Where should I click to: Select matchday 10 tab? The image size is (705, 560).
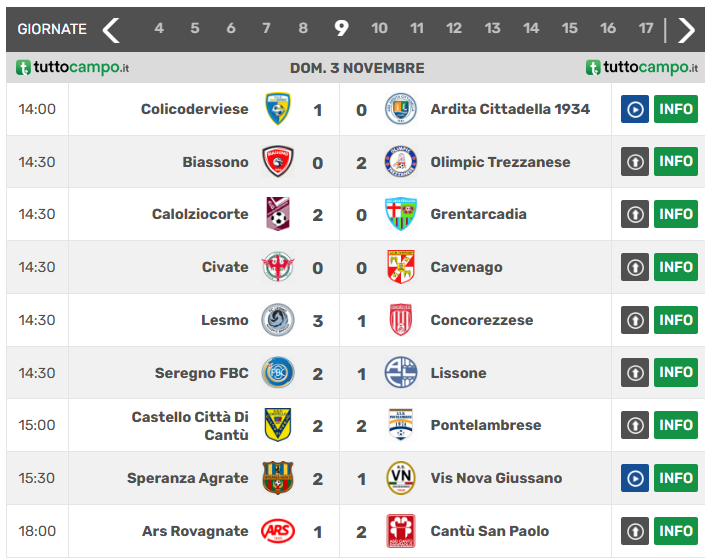pos(379,29)
